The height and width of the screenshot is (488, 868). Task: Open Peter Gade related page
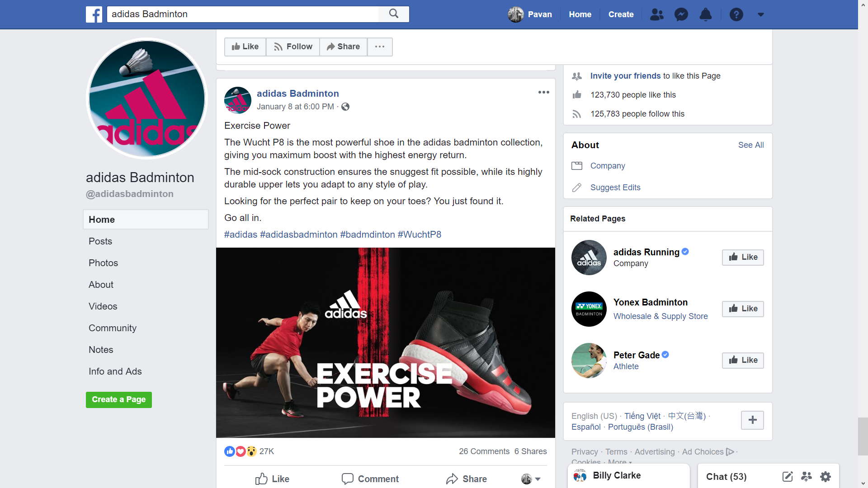(x=637, y=355)
